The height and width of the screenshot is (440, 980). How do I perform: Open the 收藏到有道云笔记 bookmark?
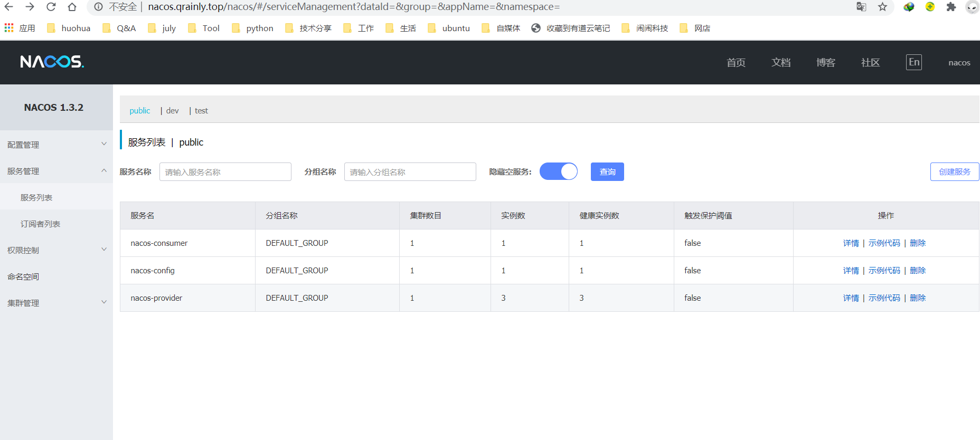tap(571, 28)
